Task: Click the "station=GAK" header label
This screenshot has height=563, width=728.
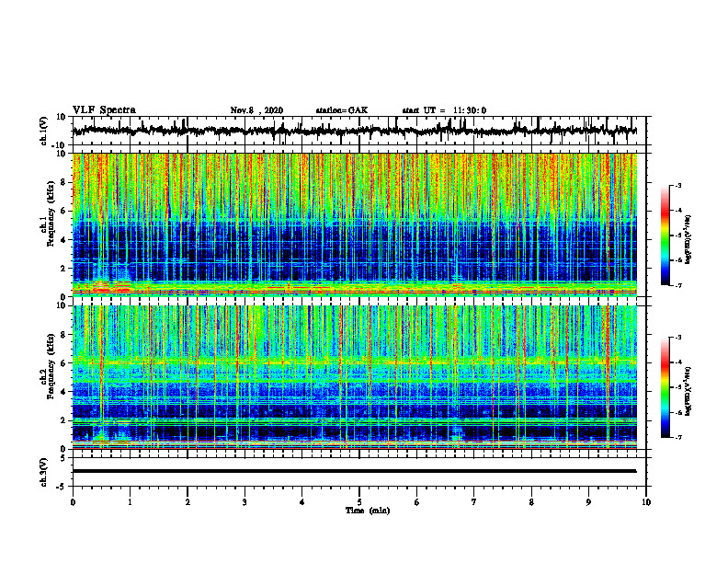Action: click(342, 110)
